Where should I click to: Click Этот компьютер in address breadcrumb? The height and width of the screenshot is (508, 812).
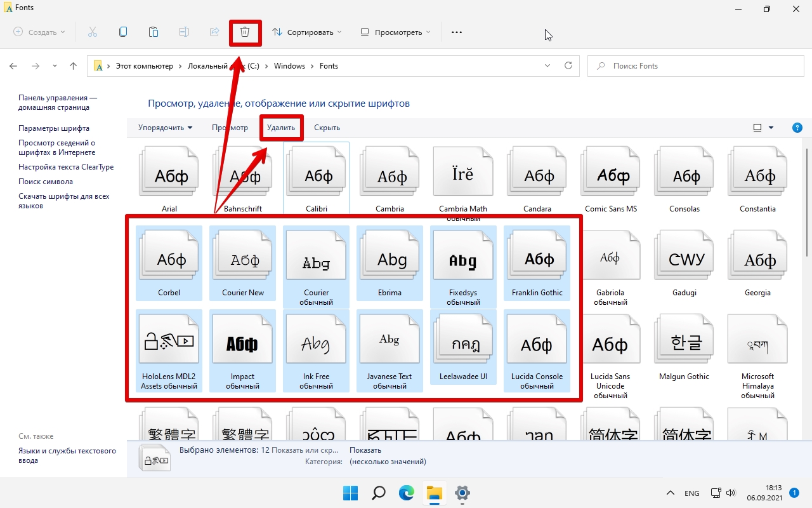pyautogui.click(x=144, y=66)
